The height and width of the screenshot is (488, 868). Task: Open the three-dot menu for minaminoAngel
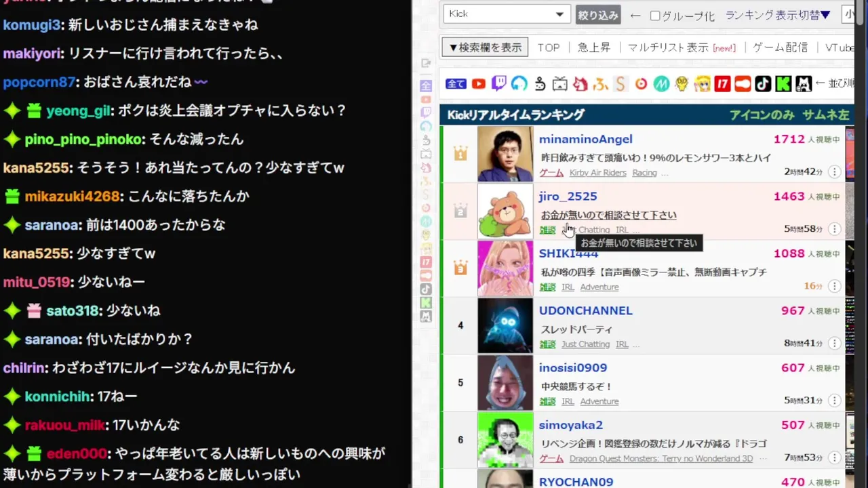[x=834, y=172]
